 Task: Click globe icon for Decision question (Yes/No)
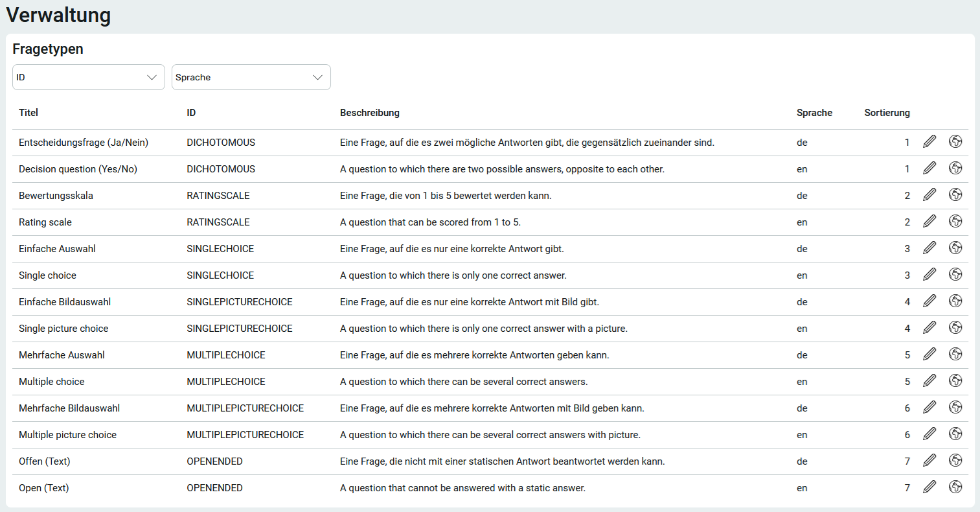(x=955, y=169)
